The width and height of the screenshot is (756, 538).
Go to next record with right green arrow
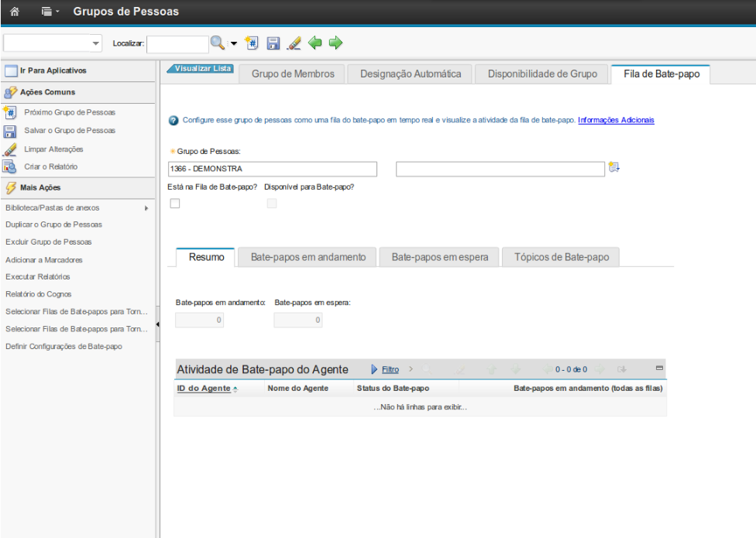335,43
